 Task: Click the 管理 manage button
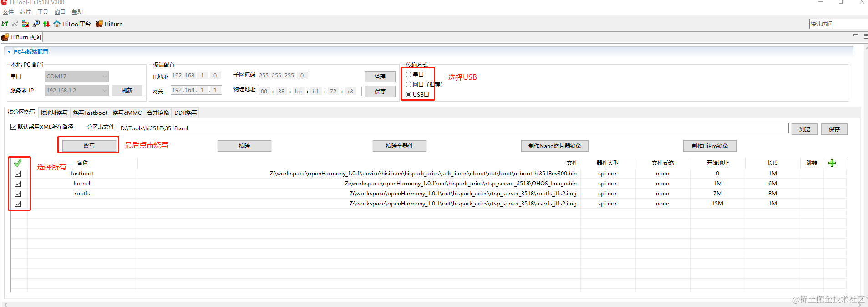[x=380, y=77]
